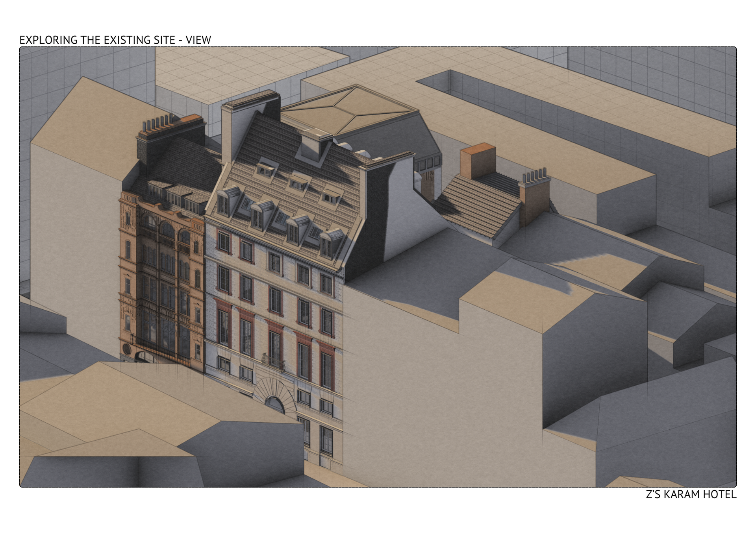Viewport: 756px width, 534px height.
Task: Click the "Exploring the Existing Site - View" heading
Action: pyautogui.click(x=115, y=40)
